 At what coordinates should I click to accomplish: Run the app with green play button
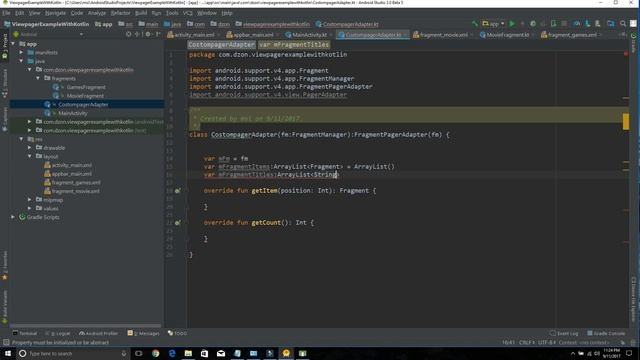(x=512, y=24)
